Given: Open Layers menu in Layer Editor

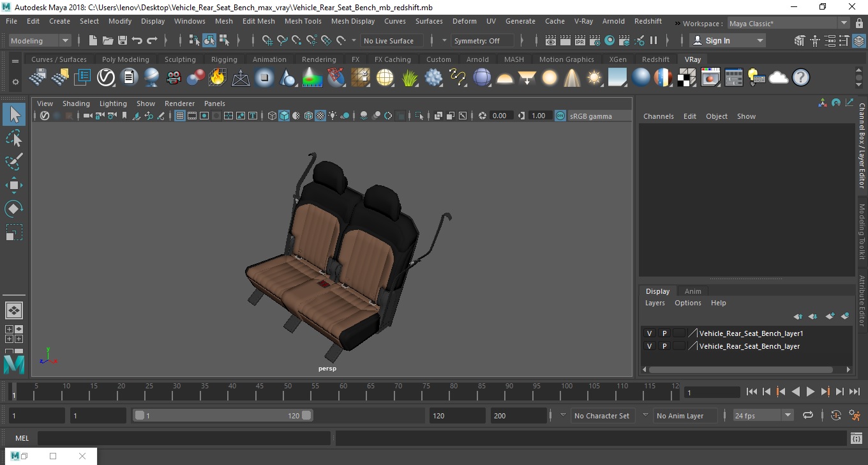Looking at the screenshot, I should (x=655, y=303).
